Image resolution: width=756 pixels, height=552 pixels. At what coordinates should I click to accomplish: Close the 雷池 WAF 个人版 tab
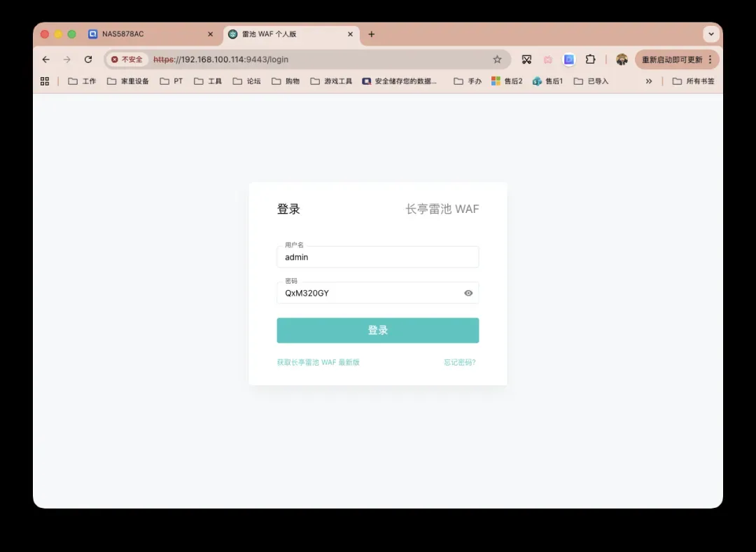tap(351, 34)
